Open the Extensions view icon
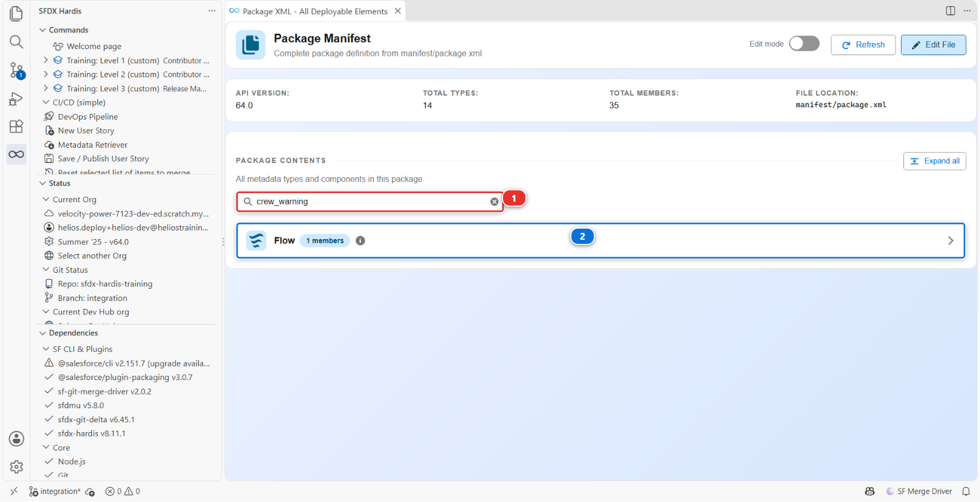980x502 pixels. coord(17,126)
